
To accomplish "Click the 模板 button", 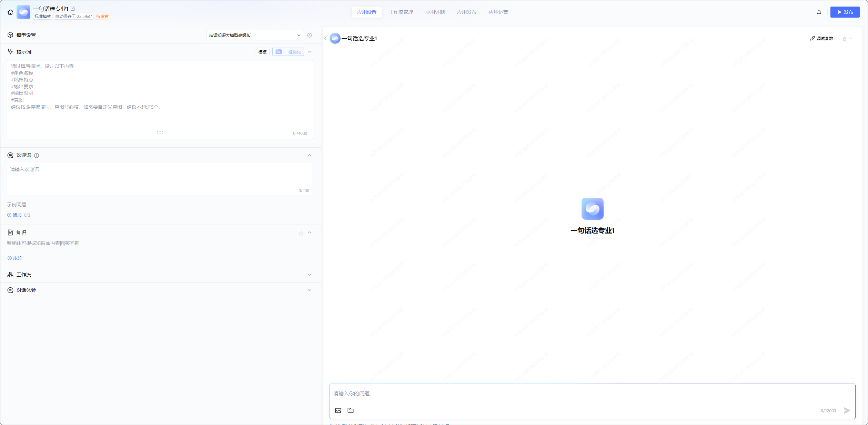I will [262, 52].
